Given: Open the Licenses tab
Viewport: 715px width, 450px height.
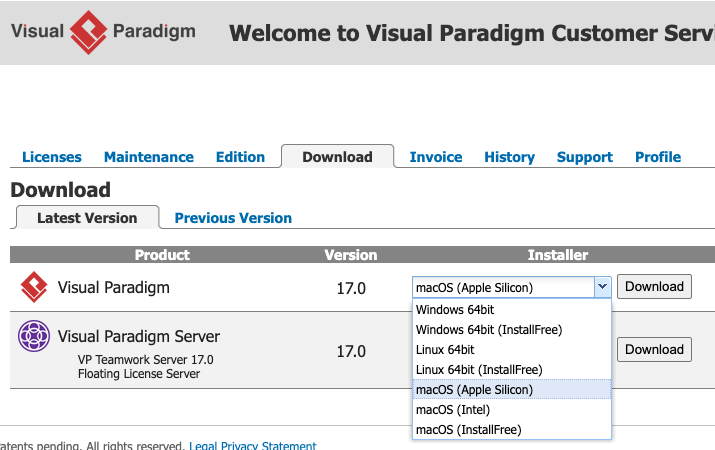Looking at the screenshot, I should tap(52, 157).
